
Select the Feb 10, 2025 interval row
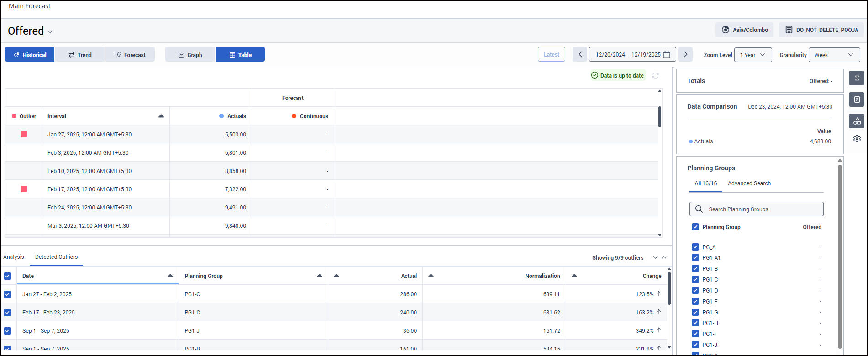[331, 171]
